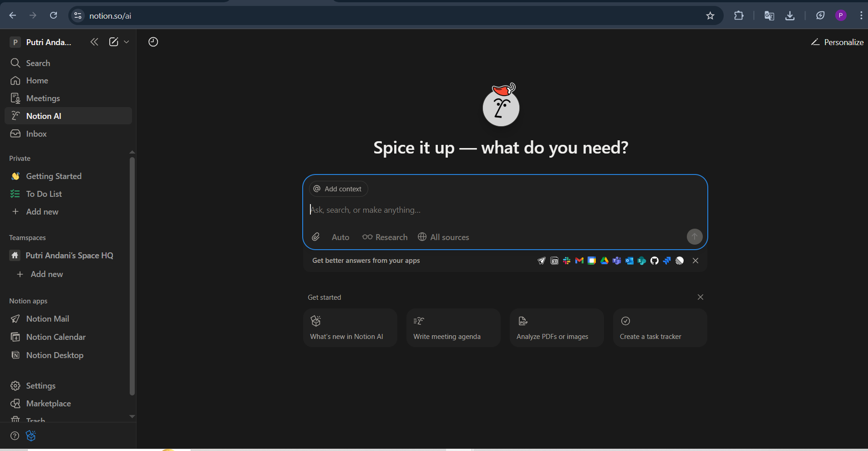Expand the dropdown arrow beside compose icon
The image size is (868, 451).
127,42
